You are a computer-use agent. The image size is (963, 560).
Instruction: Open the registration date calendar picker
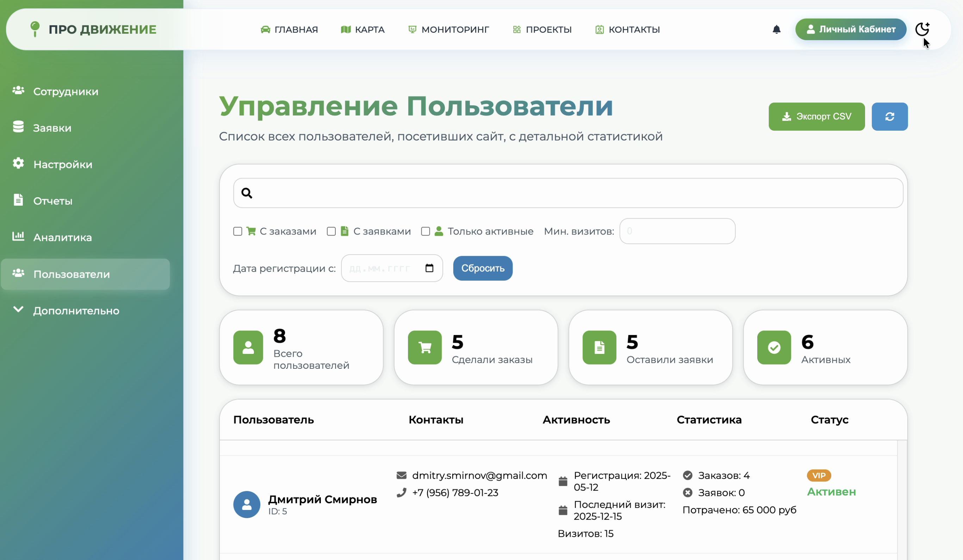pos(429,268)
